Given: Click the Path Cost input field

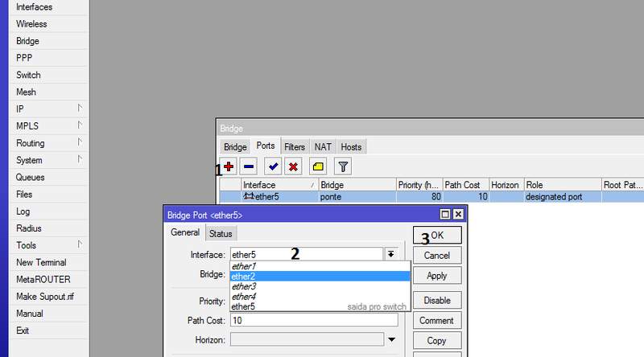Looking at the screenshot, I should tap(314, 320).
